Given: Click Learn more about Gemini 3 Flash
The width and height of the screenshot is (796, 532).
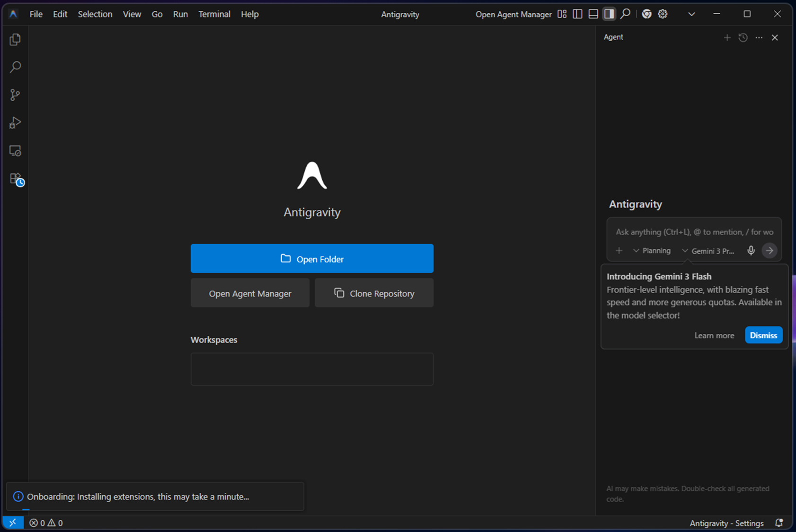Looking at the screenshot, I should 714,335.
